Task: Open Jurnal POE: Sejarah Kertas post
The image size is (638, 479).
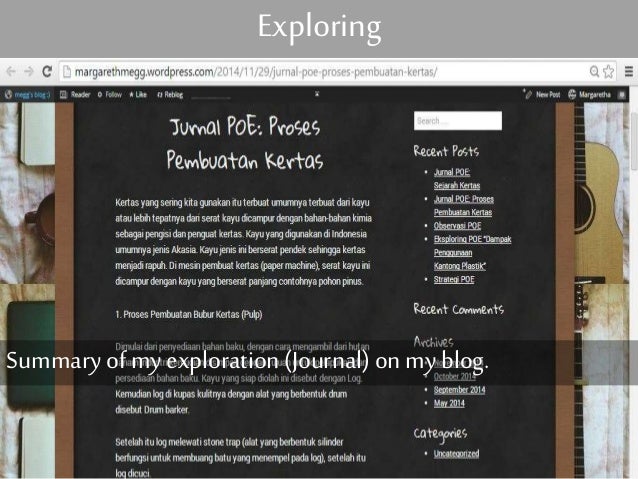Action: pyautogui.click(x=457, y=179)
